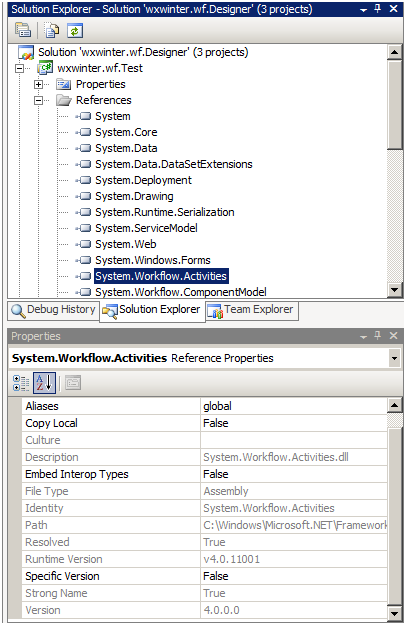Click the tree scrollbar down arrow
Viewport: 406px width, 625px height.
tap(394, 290)
